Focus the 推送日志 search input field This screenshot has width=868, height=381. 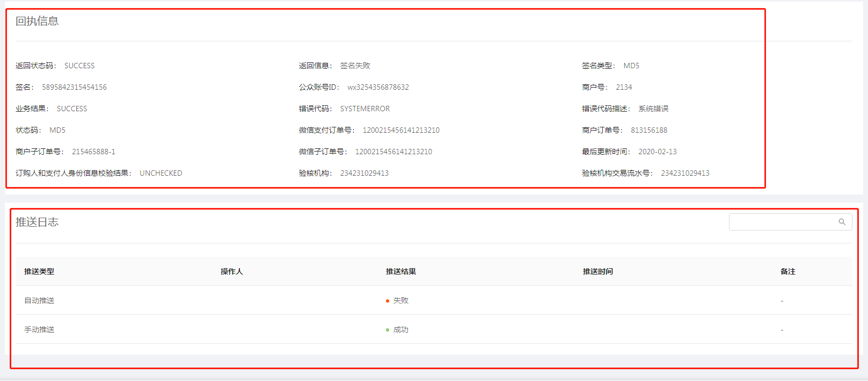[x=790, y=222]
